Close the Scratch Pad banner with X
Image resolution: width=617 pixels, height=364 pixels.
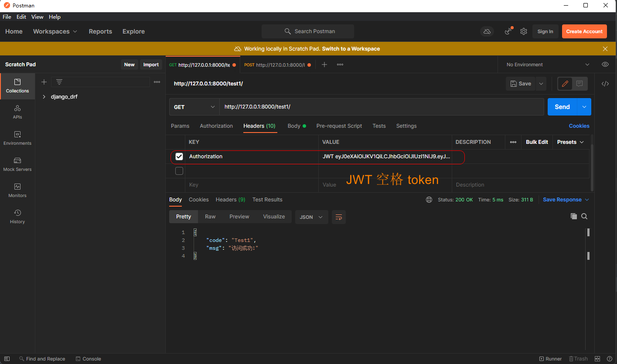click(x=605, y=49)
